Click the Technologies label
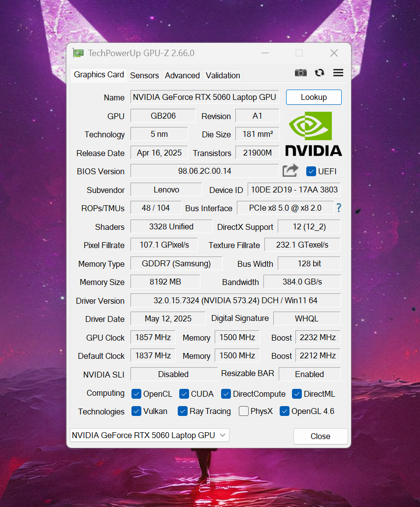 tap(101, 412)
